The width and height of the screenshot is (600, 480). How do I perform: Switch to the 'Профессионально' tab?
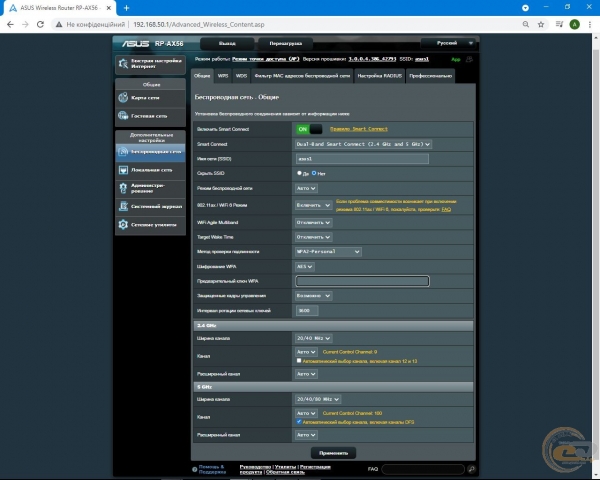tap(430, 76)
